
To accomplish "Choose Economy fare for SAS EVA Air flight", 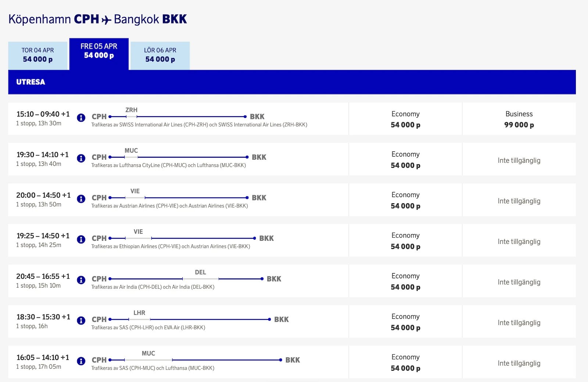I will coord(405,322).
